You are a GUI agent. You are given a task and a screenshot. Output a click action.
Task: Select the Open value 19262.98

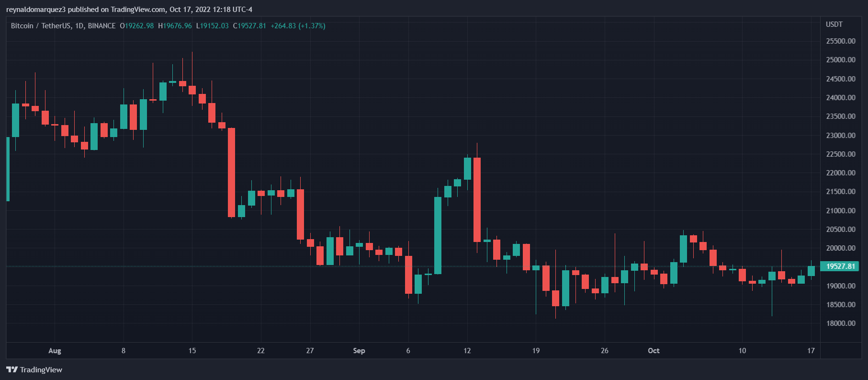click(x=139, y=26)
